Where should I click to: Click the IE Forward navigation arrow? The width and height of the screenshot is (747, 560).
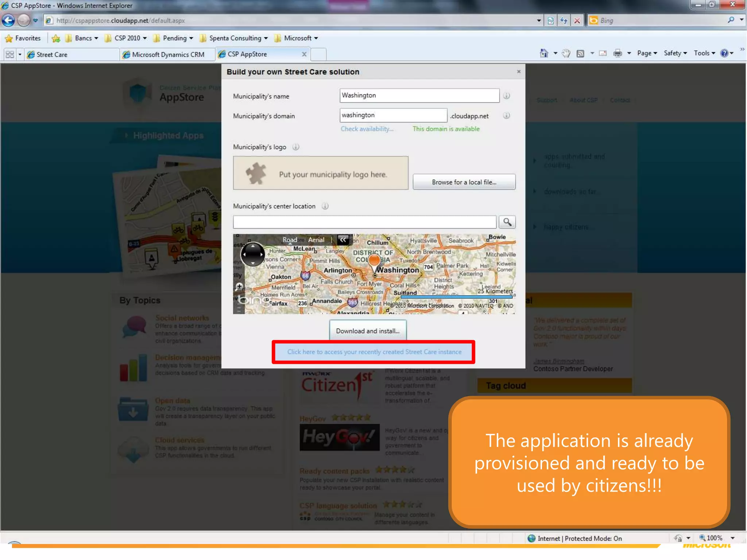(24, 20)
